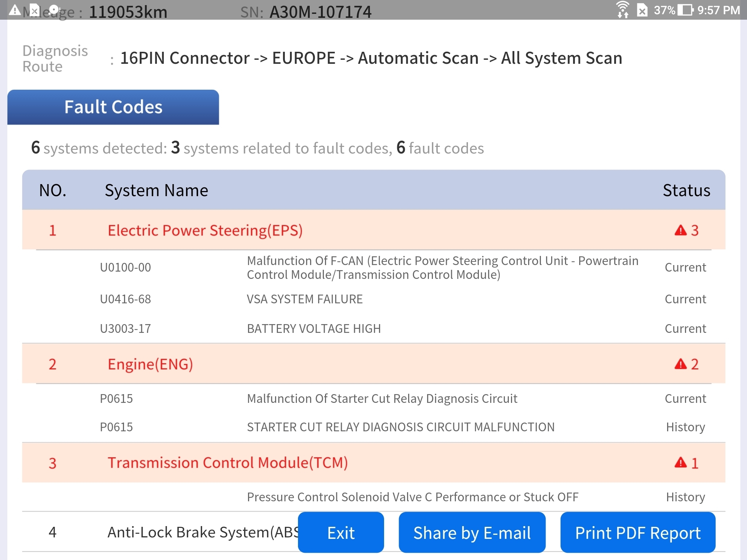Collapse the Electric Power Steering(EPS) row
Viewport: 747px width, 560px height.
pyautogui.click(x=205, y=230)
